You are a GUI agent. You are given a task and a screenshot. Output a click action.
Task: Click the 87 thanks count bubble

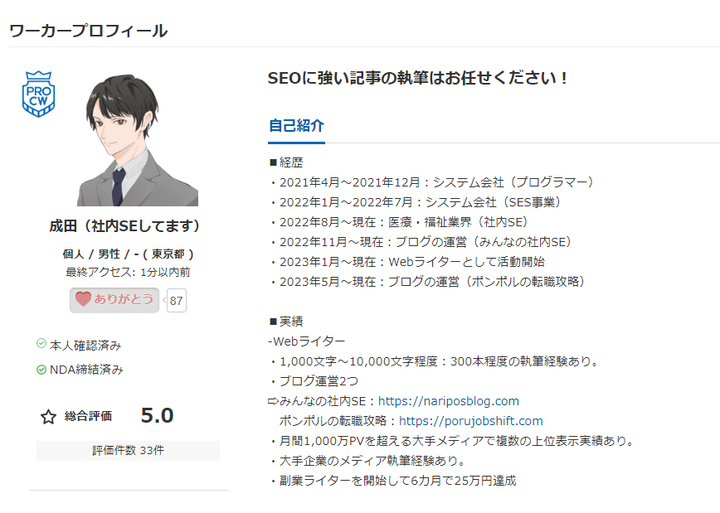176,301
